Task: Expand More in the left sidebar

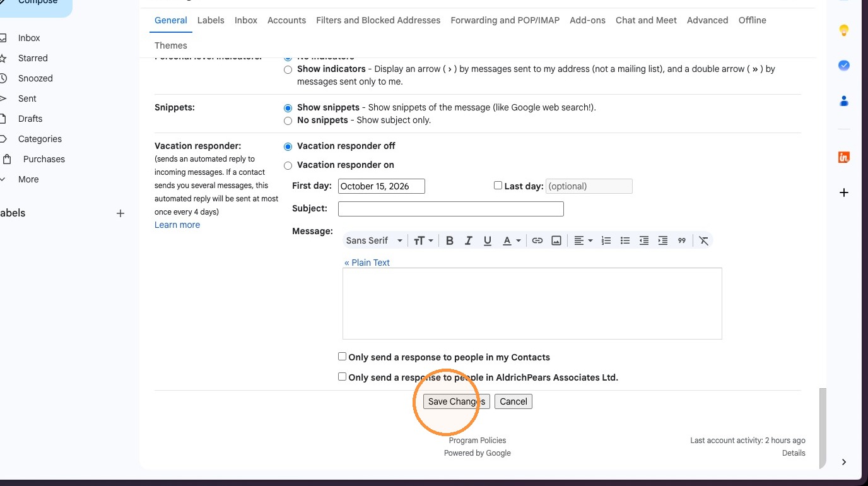Action: coord(28,179)
